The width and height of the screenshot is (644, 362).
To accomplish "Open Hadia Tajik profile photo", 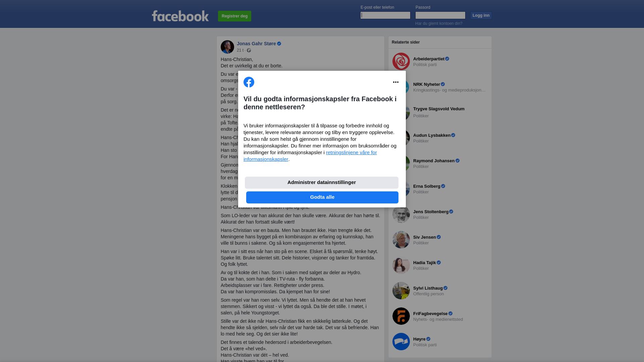I will click(x=401, y=265).
